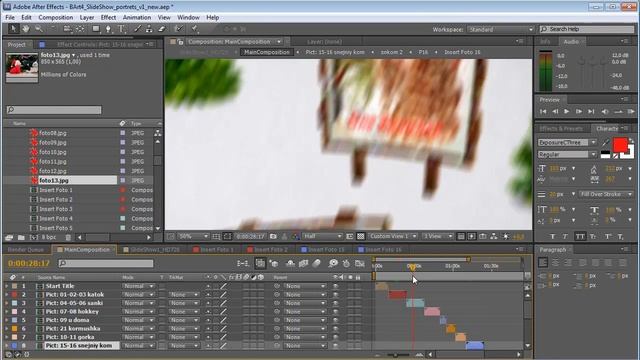The height and width of the screenshot is (360, 640).
Task: Click the eyedropper in Character panel
Action: pos(606,142)
